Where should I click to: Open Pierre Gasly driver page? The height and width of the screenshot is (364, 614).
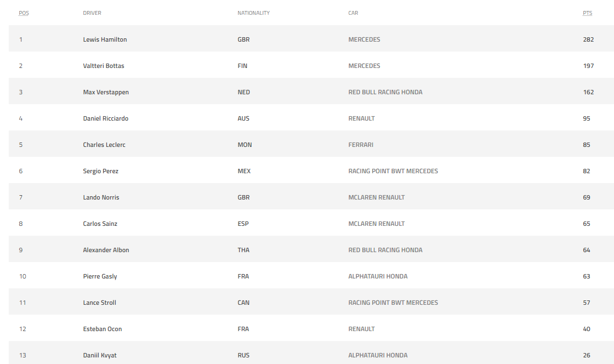[x=100, y=276]
